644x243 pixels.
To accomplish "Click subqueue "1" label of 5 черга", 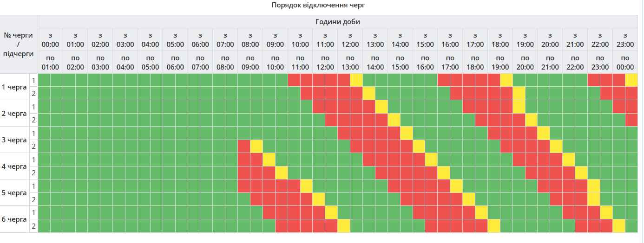I will pyautogui.click(x=33, y=186).
